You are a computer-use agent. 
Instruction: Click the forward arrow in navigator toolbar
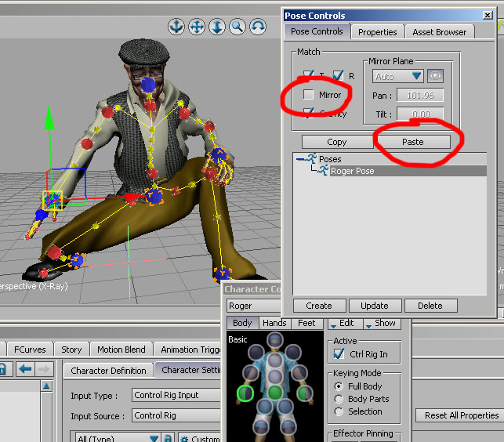pyautogui.click(x=44, y=368)
